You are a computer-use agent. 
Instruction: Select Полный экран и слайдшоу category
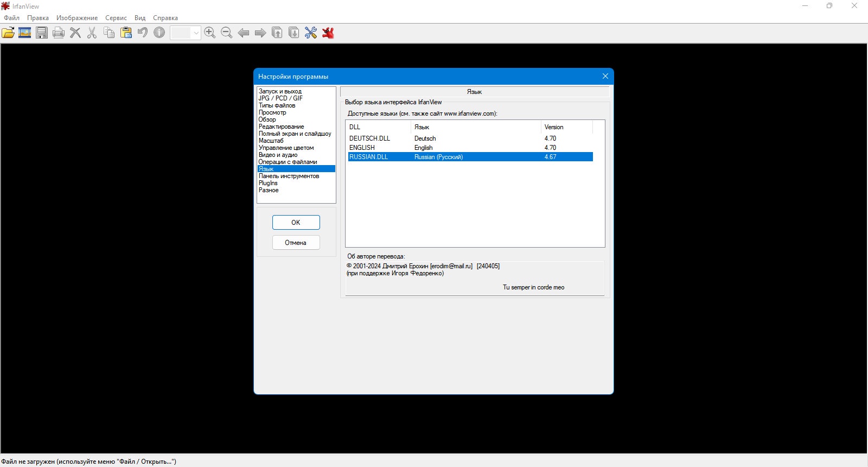coord(296,134)
